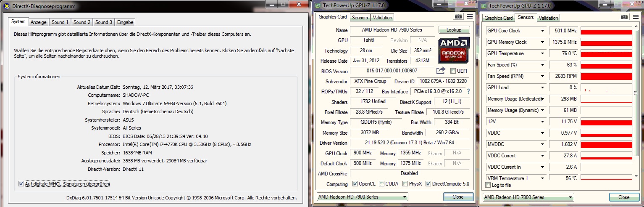
Task: Select System tab in DxDiag
Action: [18, 21]
